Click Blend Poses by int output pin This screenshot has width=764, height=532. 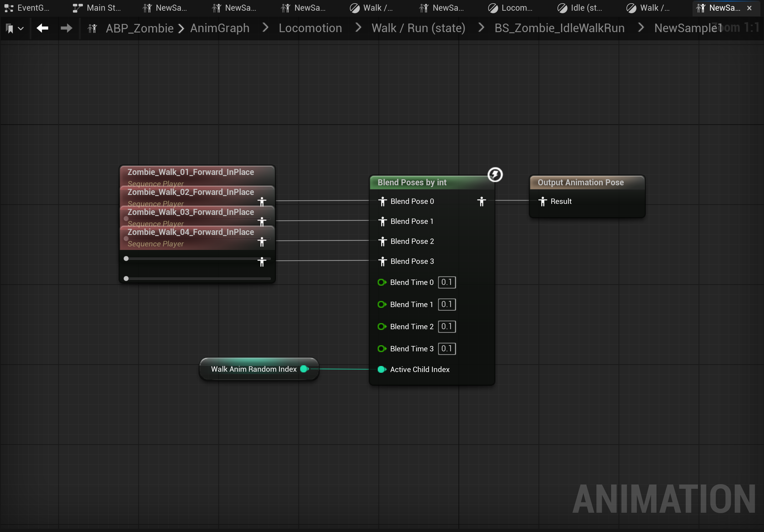(x=481, y=201)
